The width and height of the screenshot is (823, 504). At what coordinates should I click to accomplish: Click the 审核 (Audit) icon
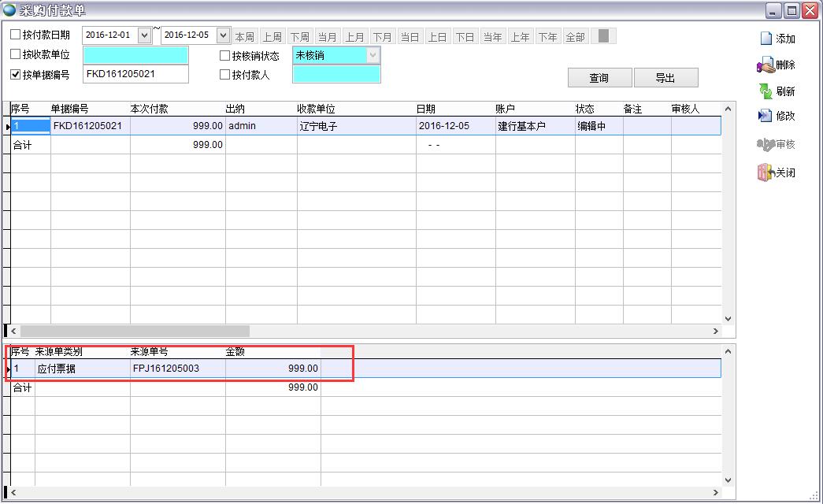click(765, 144)
